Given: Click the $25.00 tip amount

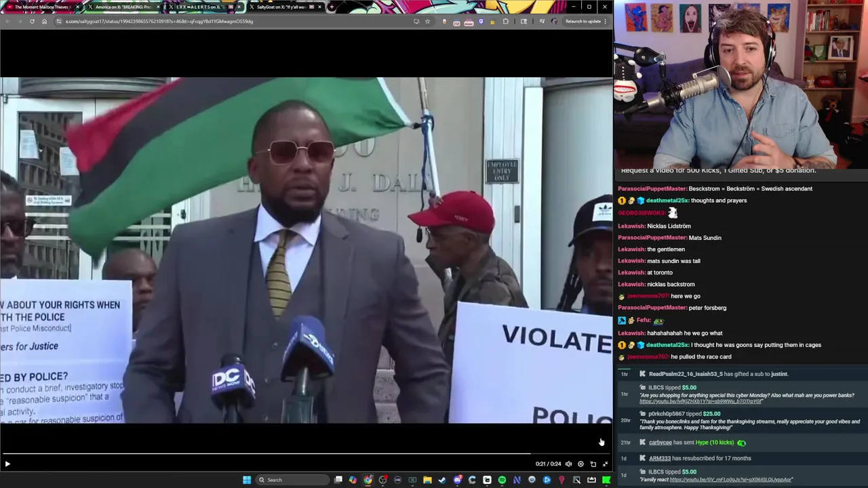Looking at the screenshot, I should point(711,413).
